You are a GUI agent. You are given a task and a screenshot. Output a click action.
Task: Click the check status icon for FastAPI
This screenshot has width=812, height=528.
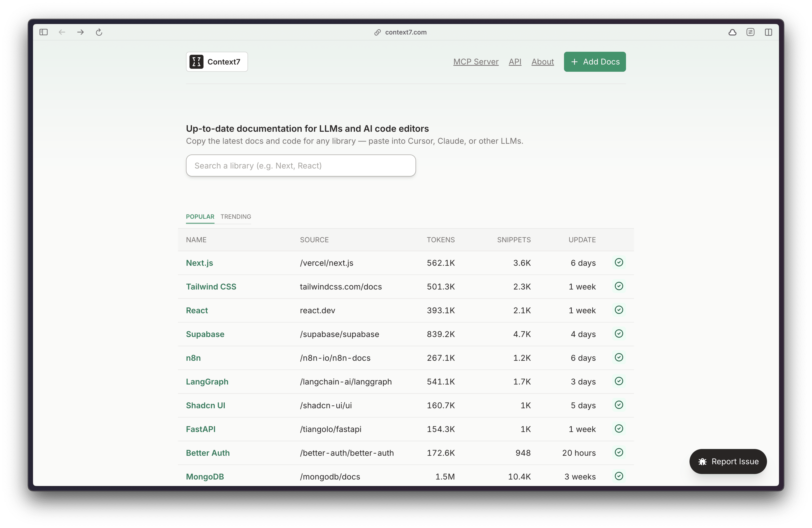click(619, 429)
